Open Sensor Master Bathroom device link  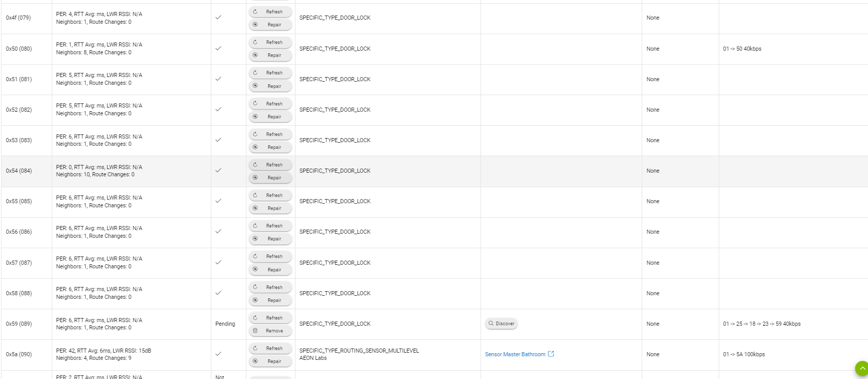tap(515, 354)
